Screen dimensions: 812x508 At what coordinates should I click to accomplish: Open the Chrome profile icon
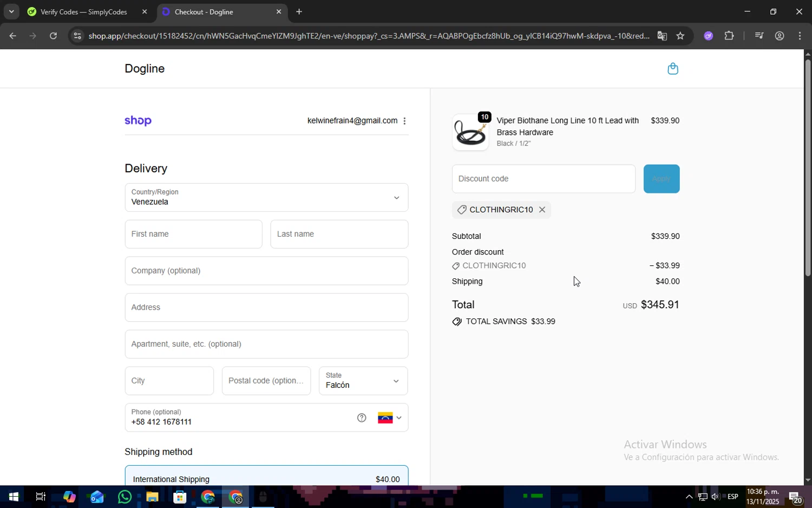[780, 36]
